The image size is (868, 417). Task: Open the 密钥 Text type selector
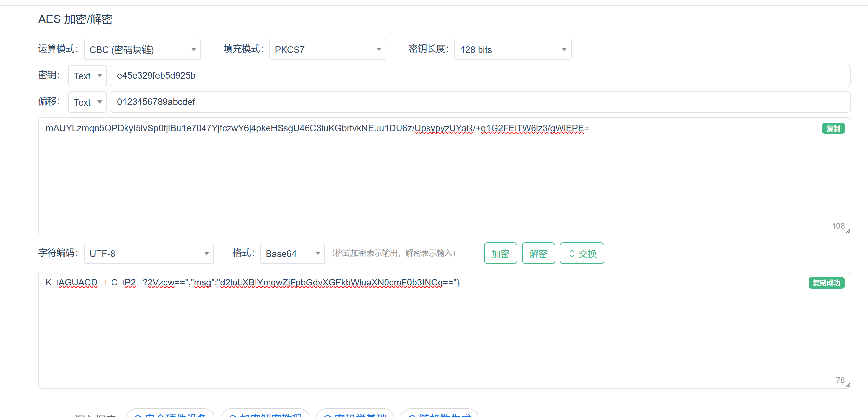pos(87,76)
